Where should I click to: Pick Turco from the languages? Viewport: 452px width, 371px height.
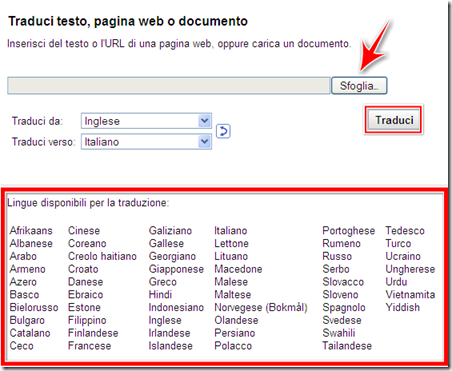(398, 243)
